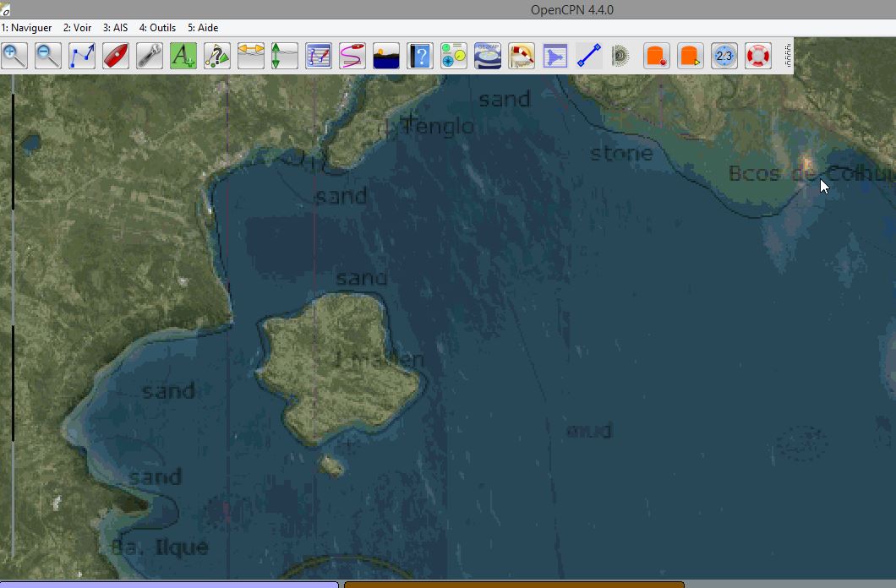Click the mud seabed label on the chart
Viewport: 896px width, 588px height.
click(589, 430)
